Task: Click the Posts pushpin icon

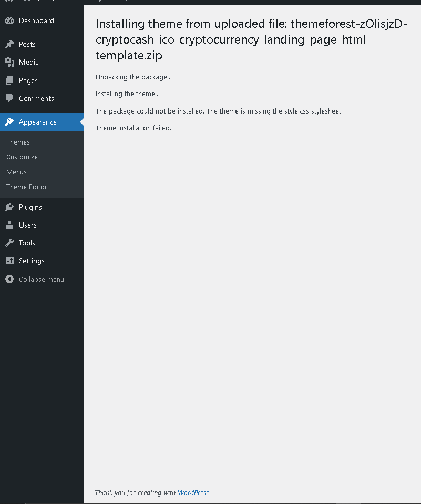Action: pyautogui.click(x=9, y=45)
